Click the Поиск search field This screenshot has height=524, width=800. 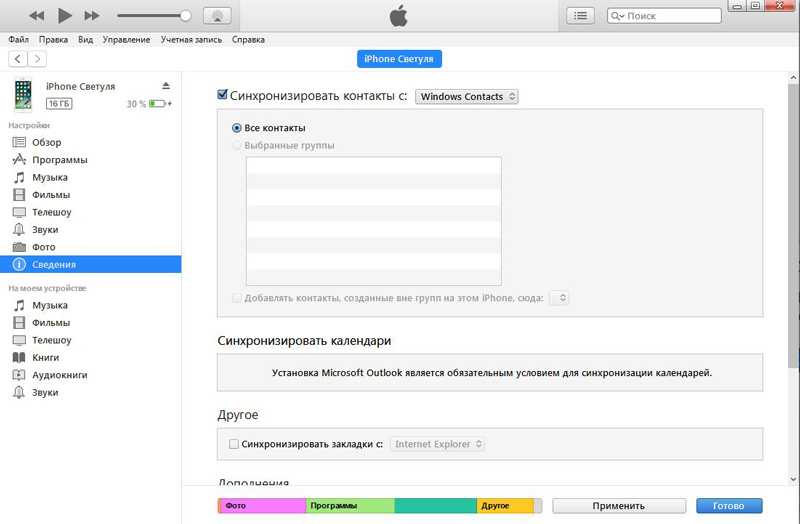click(664, 16)
